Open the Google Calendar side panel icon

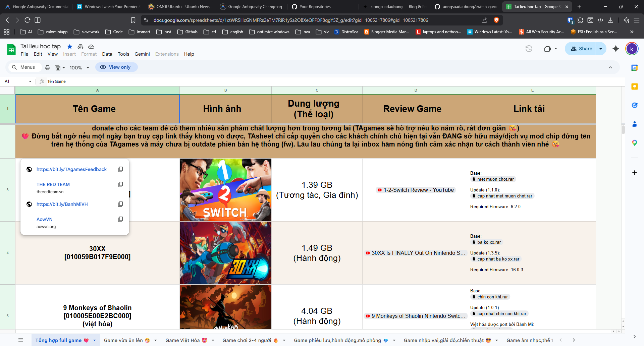[635, 68]
